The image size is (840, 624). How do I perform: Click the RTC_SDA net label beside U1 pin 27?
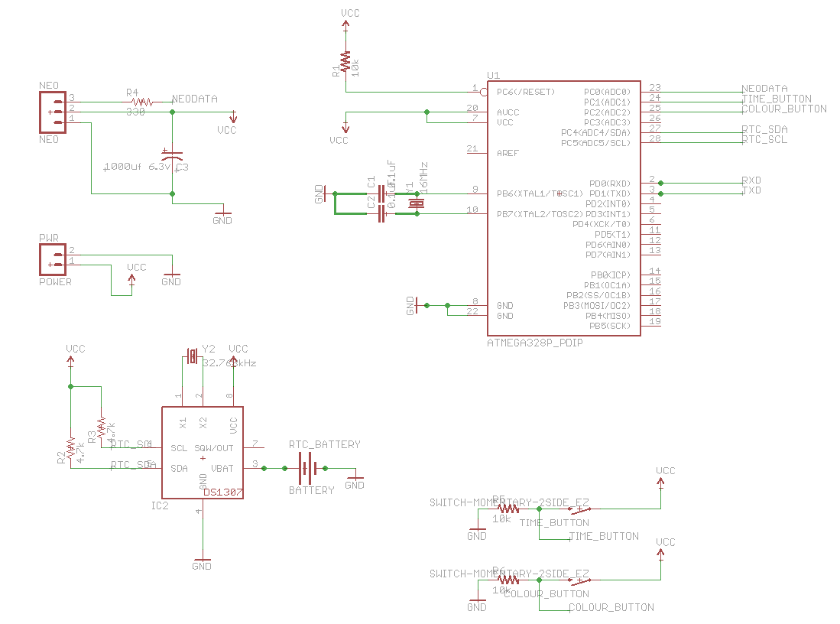click(764, 129)
